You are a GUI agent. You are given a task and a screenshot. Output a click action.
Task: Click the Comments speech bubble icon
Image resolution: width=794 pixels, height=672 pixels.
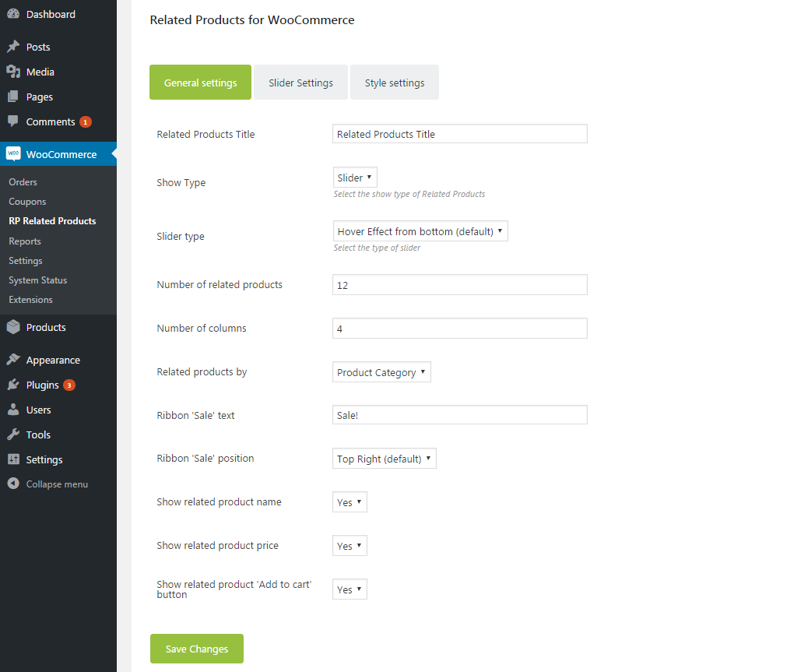coord(13,121)
